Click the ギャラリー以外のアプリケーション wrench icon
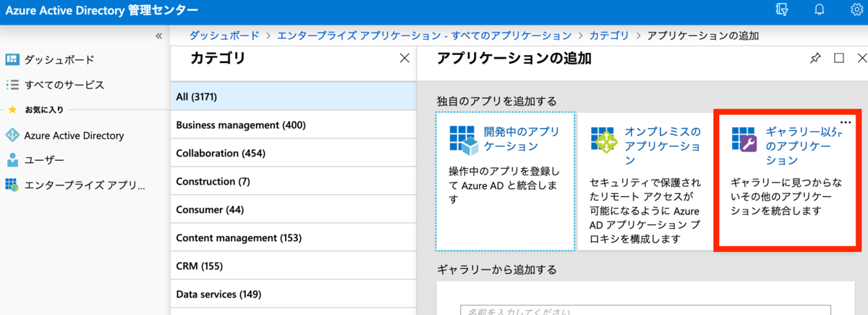This screenshot has height=315, width=868. [x=744, y=140]
